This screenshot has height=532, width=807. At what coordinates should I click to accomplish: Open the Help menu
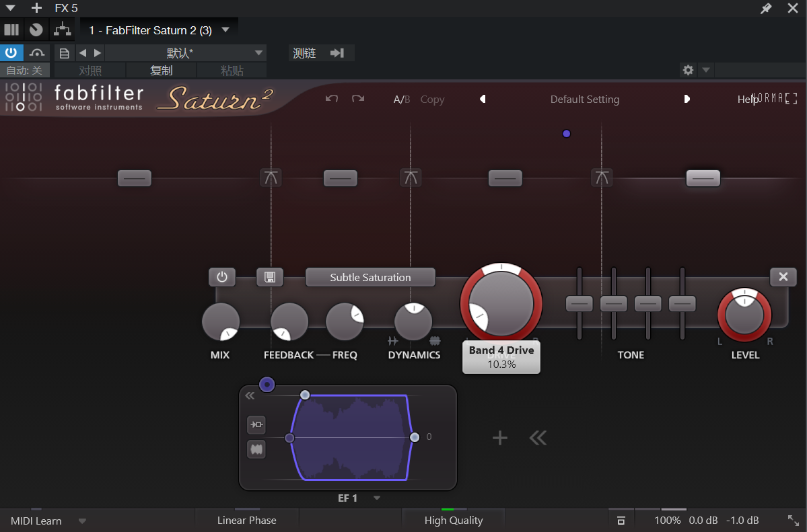point(747,100)
